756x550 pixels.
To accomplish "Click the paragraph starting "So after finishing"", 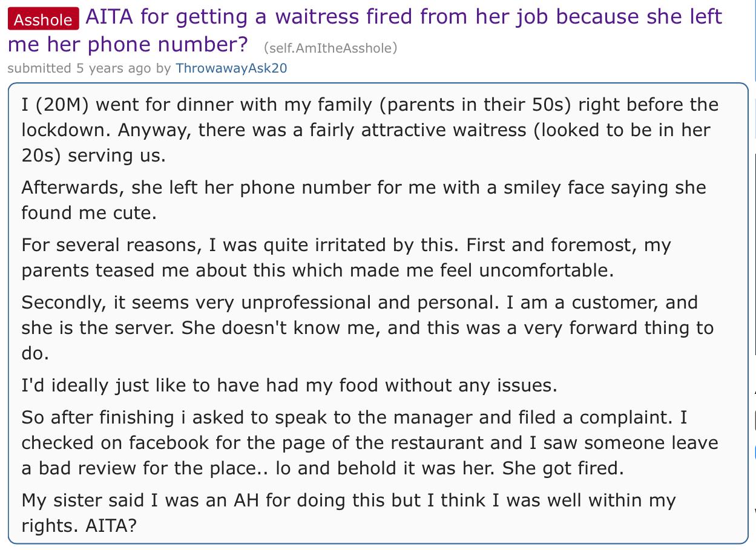I will [369, 443].
